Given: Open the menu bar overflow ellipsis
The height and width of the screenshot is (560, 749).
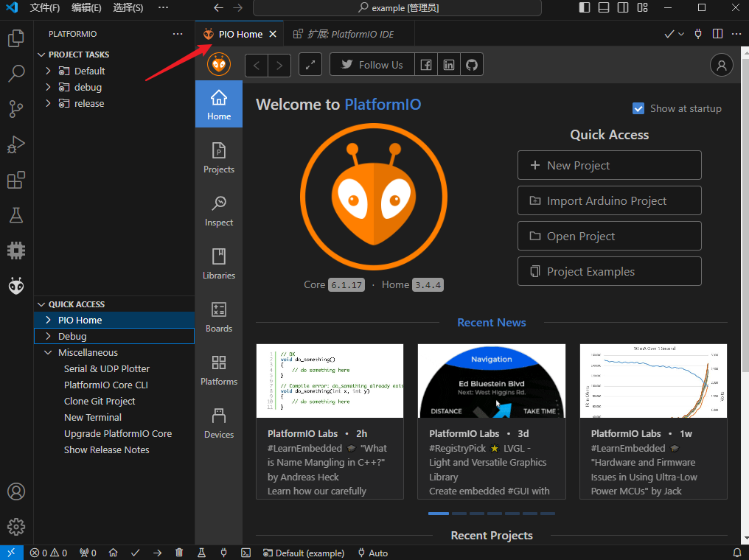Looking at the screenshot, I should [164, 7].
